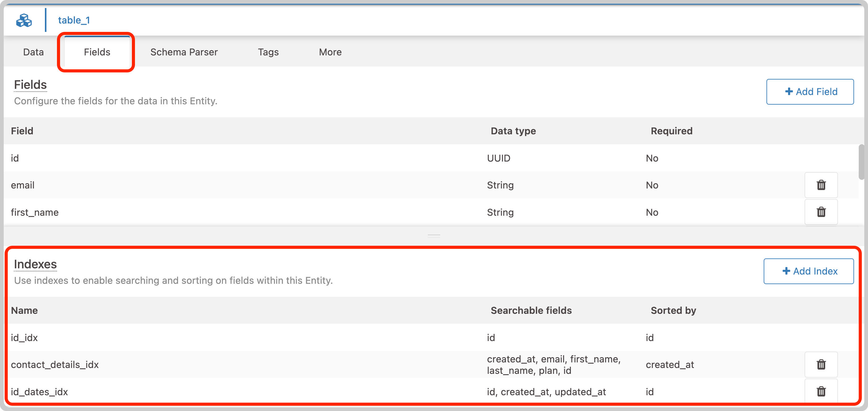Click created_at in Sorted by column

tap(670, 365)
